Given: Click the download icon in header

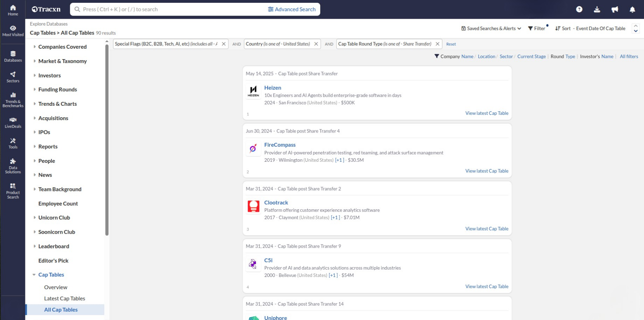Looking at the screenshot, I should click(597, 10).
